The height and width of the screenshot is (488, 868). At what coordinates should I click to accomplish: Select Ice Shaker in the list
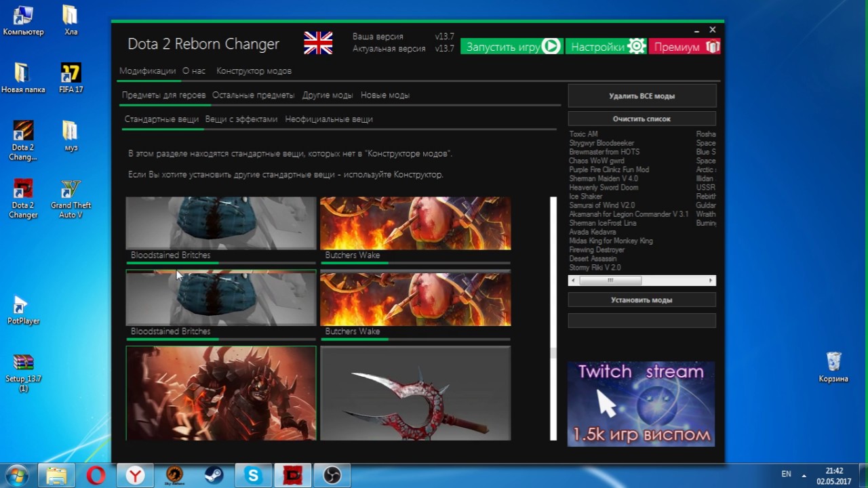(x=586, y=196)
